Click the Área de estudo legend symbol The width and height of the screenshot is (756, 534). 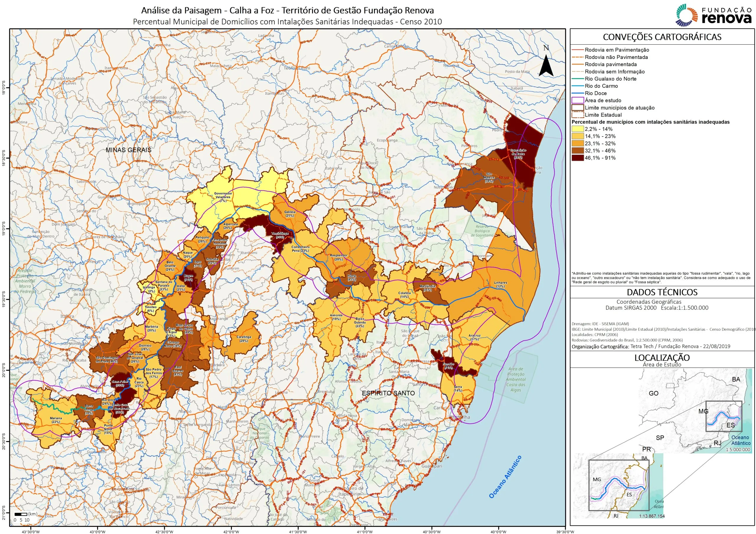(578, 100)
